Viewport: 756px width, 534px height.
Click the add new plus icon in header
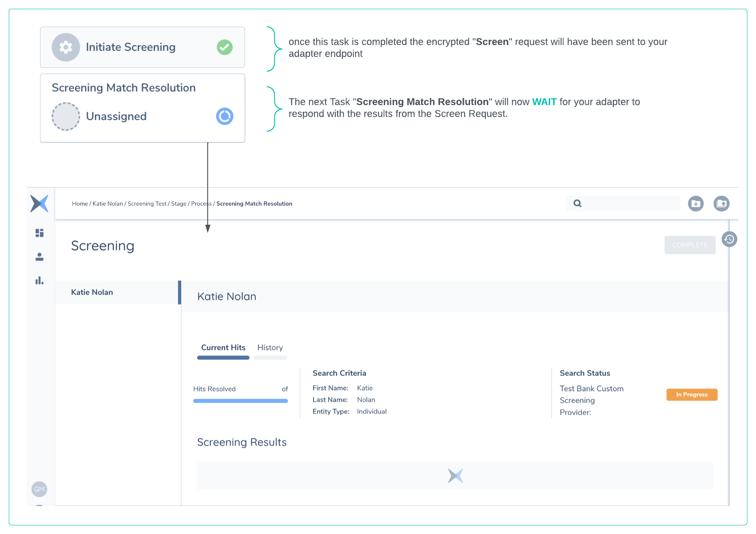click(x=696, y=204)
